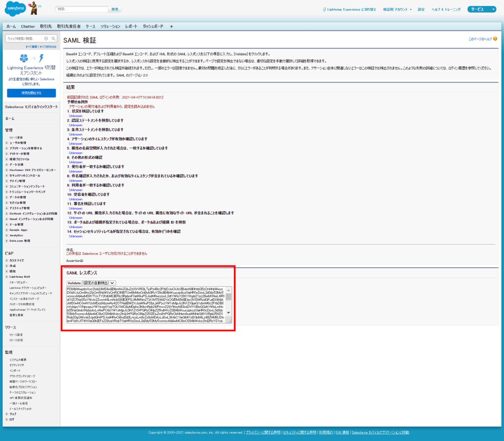Click the magnifier icon in quick find box
Screen dimensions: 504x441
point(53,39)
